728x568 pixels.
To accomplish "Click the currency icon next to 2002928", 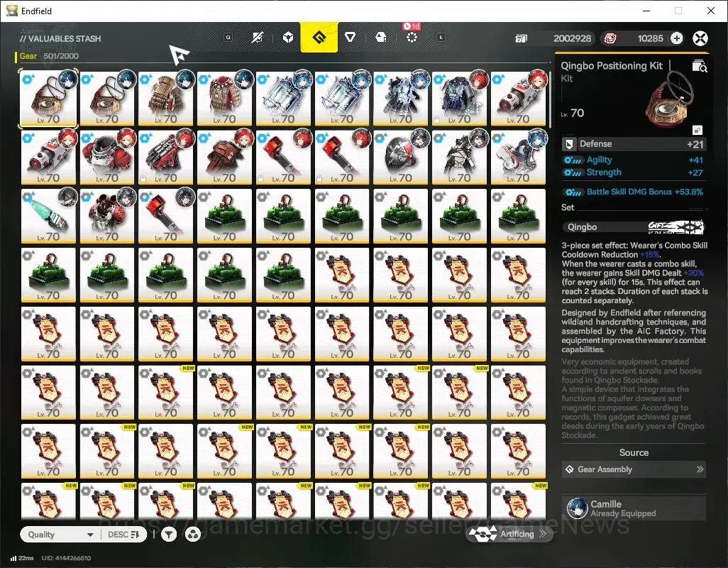I will [x=522, y=38].
